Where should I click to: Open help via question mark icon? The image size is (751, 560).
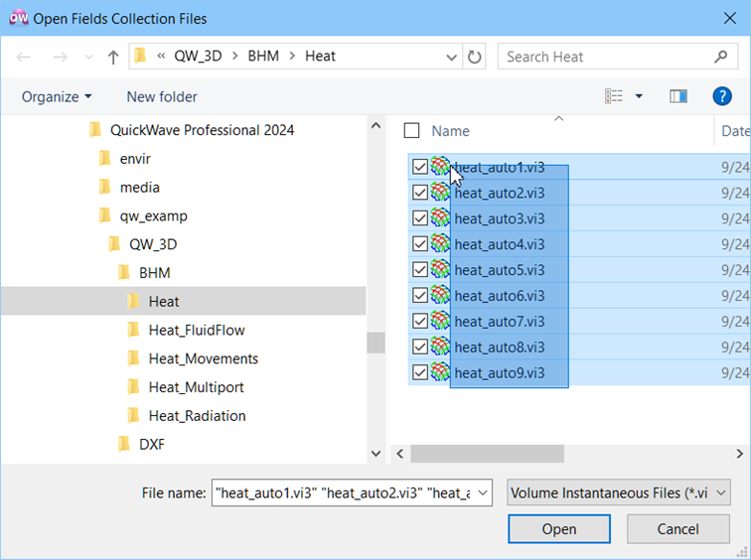722,96
